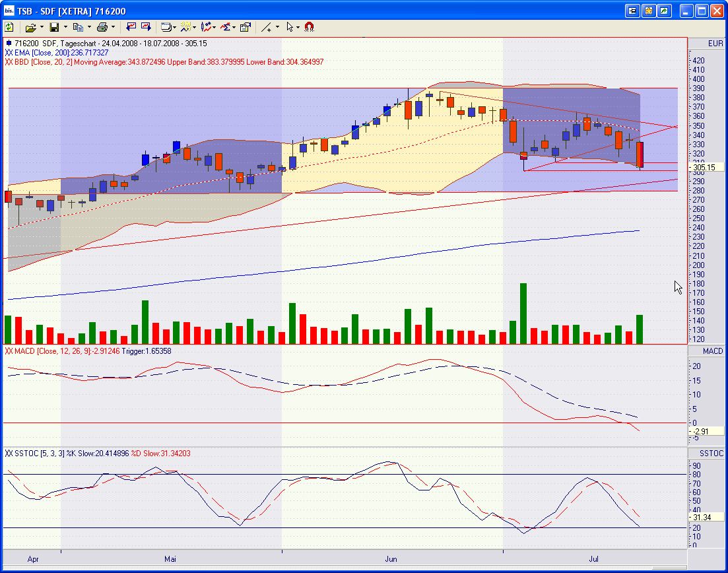728x573 pixels.
Task: Click the candlestick indicators icon
Action: point(206,27)
